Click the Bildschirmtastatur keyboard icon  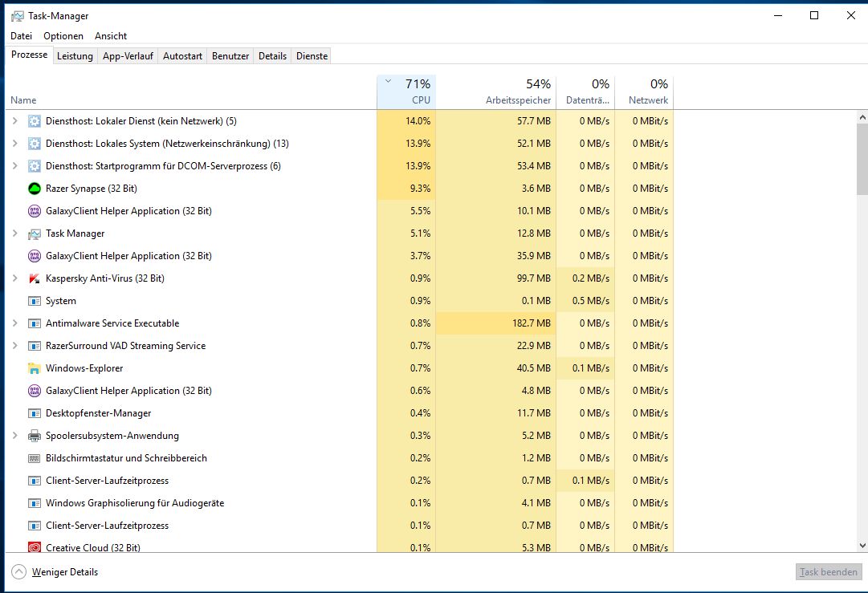click(x=35, y=458)
